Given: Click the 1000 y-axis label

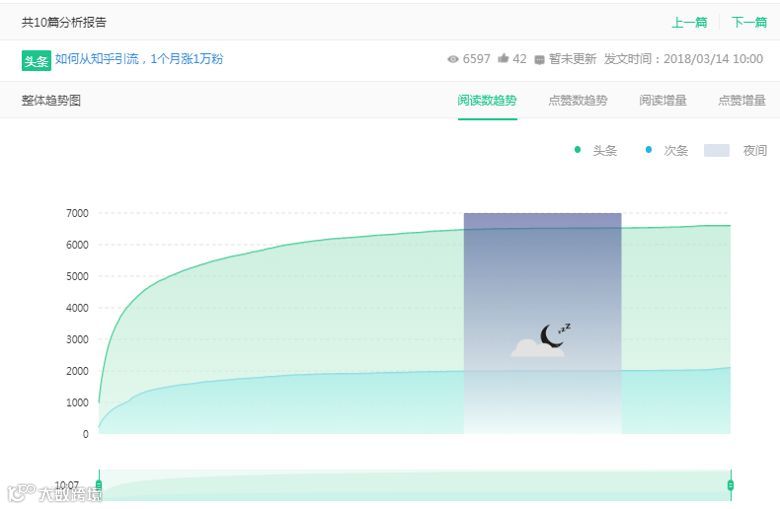Looking at the screenshot, I should pyautogui.click(x=77, y=403).
